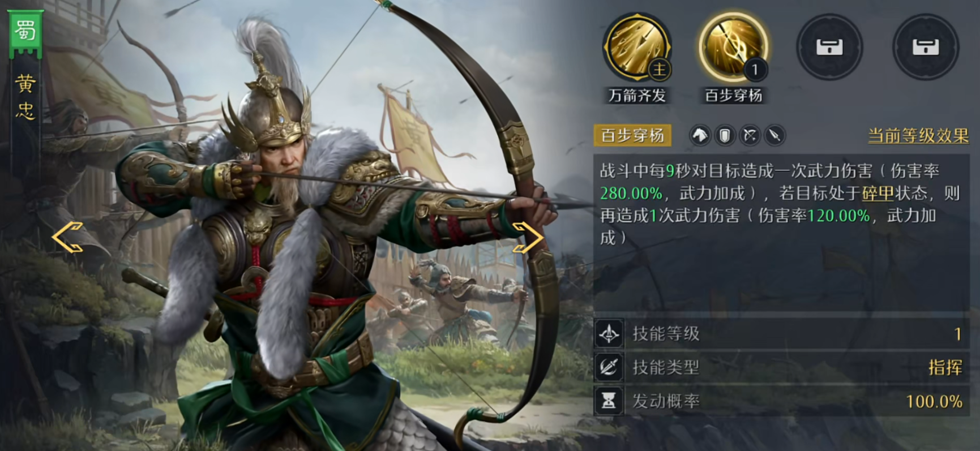Tap the 黄忠 hero name label

[25, 97]
